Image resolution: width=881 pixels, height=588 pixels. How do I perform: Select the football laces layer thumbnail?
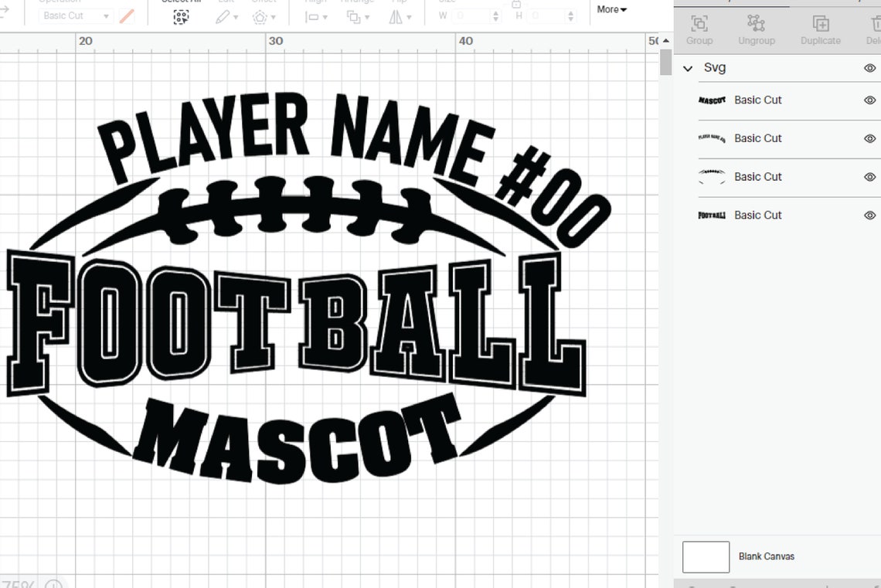coord(712,176)
